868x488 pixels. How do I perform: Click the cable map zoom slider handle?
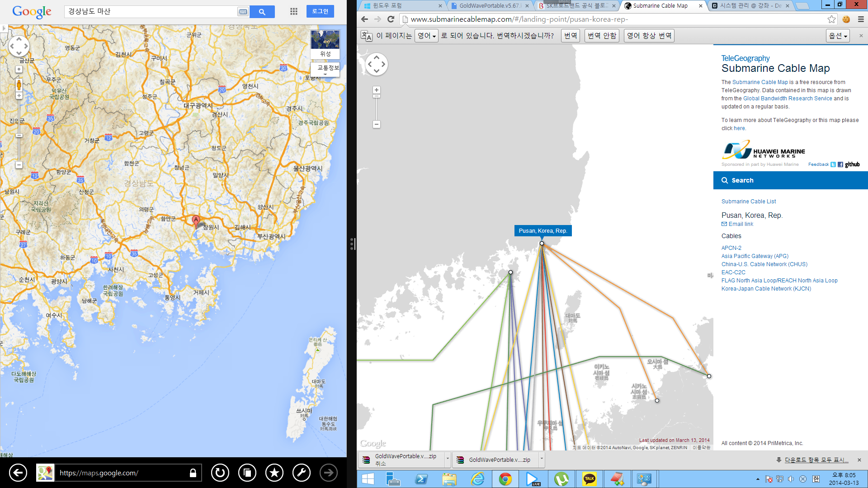point(377,96)
